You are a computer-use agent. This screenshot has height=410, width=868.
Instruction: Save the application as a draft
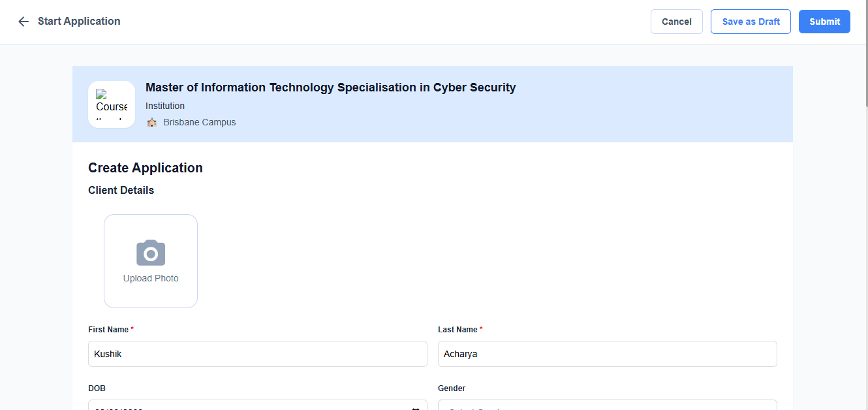point(751,22)
